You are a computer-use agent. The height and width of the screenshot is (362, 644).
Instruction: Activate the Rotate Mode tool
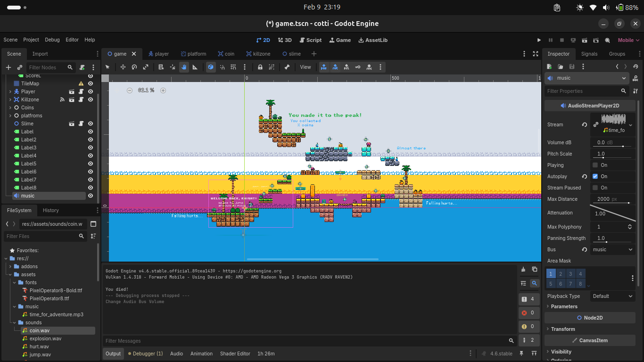(x=134, y=67)
